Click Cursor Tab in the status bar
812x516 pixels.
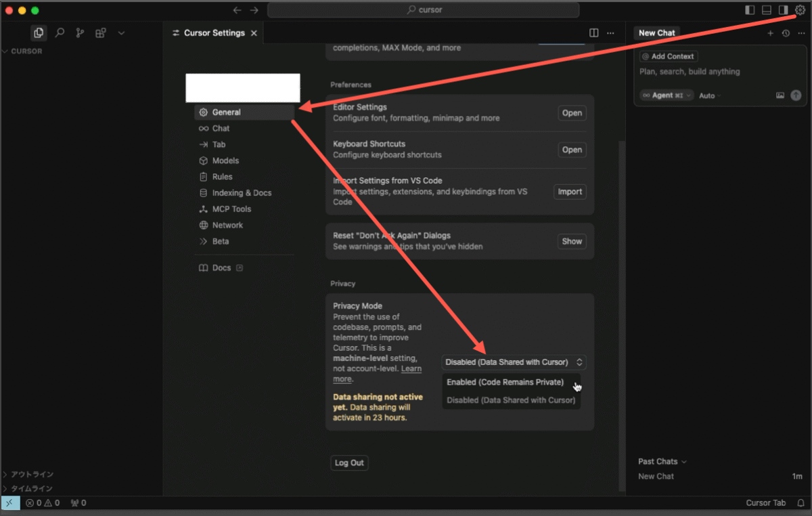pos(766,502)
